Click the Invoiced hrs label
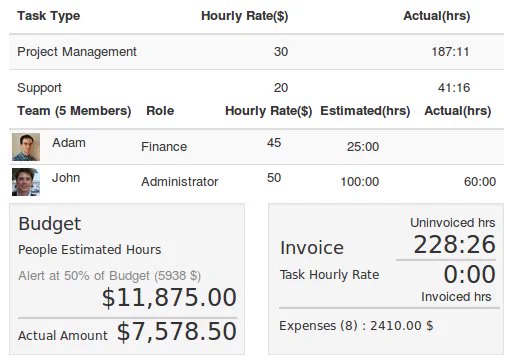Screen dimensions: 513x364 pos(456,297)
